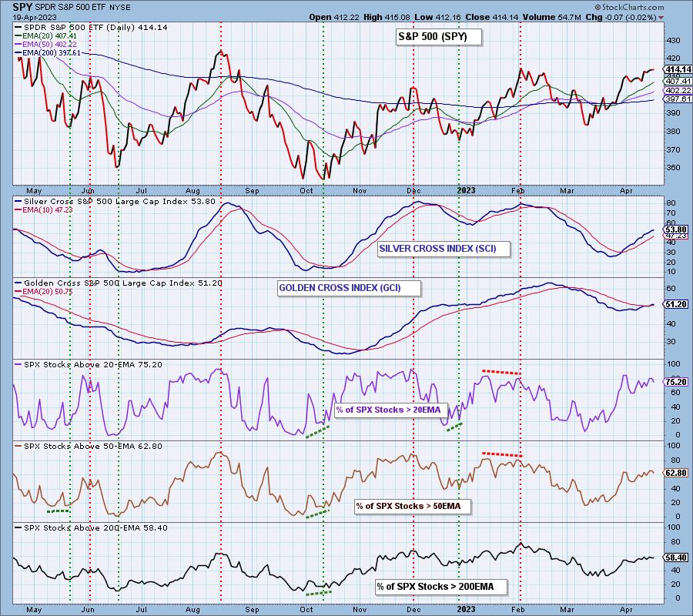
Task: Click the Silver Cross S&P 500 Large Cap Index legend
Action: pos(115,202)
